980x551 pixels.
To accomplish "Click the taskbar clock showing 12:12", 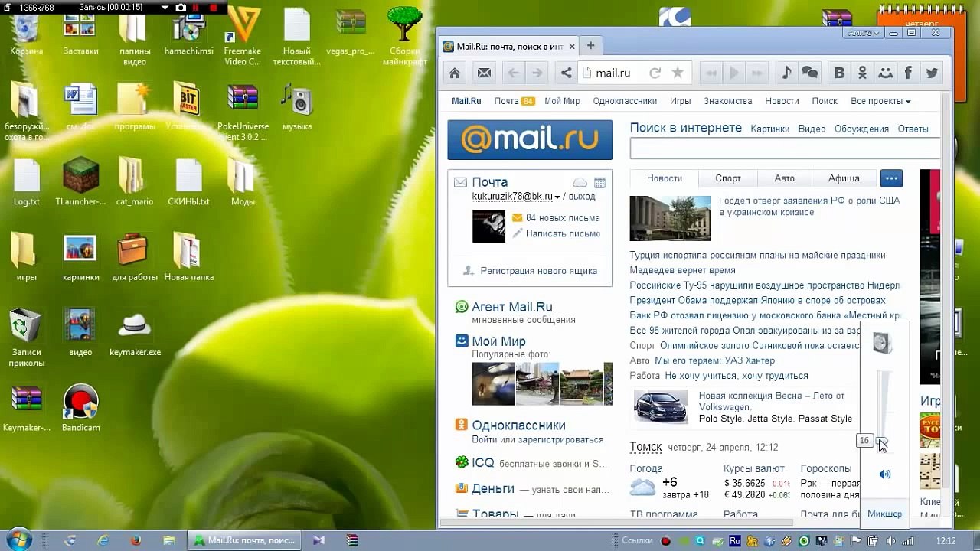I will (x=946, y=540).
